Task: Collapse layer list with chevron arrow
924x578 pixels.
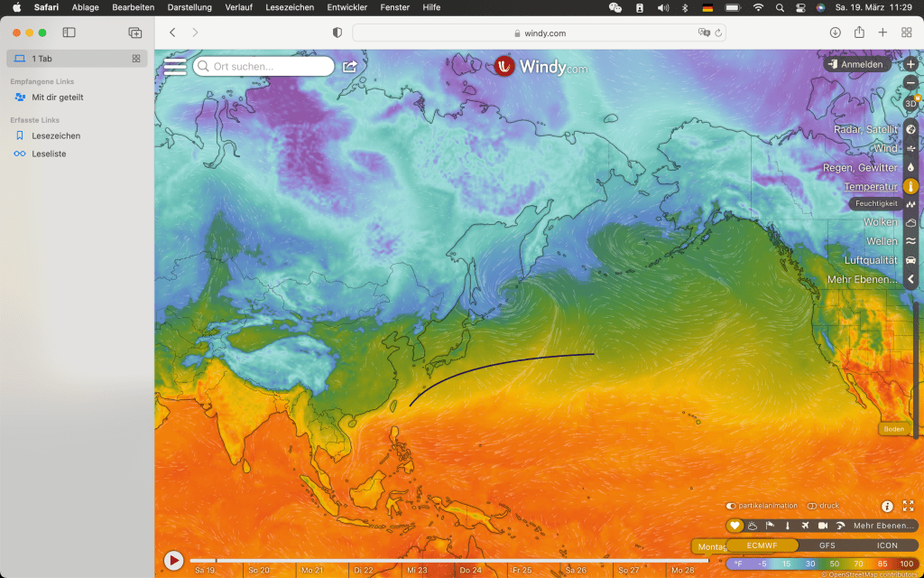Action: coord(910,280)
